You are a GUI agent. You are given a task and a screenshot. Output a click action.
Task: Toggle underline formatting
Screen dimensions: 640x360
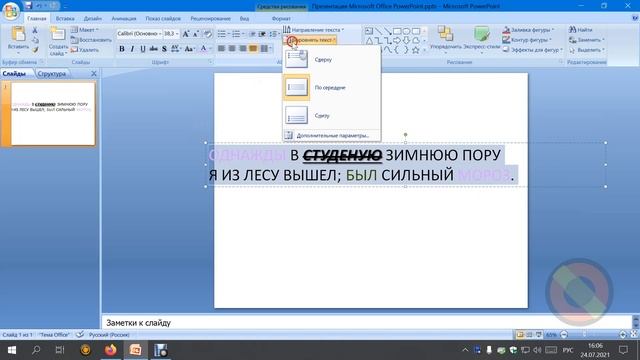(x=142, y=49)
